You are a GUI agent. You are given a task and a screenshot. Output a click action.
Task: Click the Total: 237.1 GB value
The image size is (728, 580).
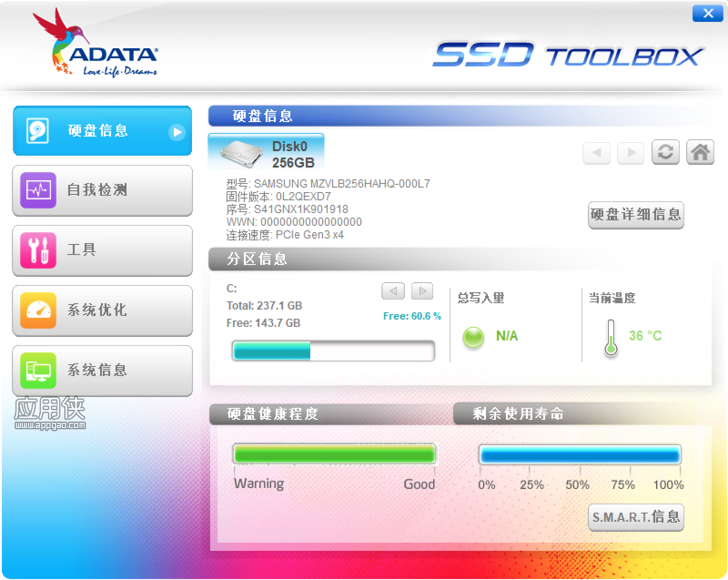point(264,305)
